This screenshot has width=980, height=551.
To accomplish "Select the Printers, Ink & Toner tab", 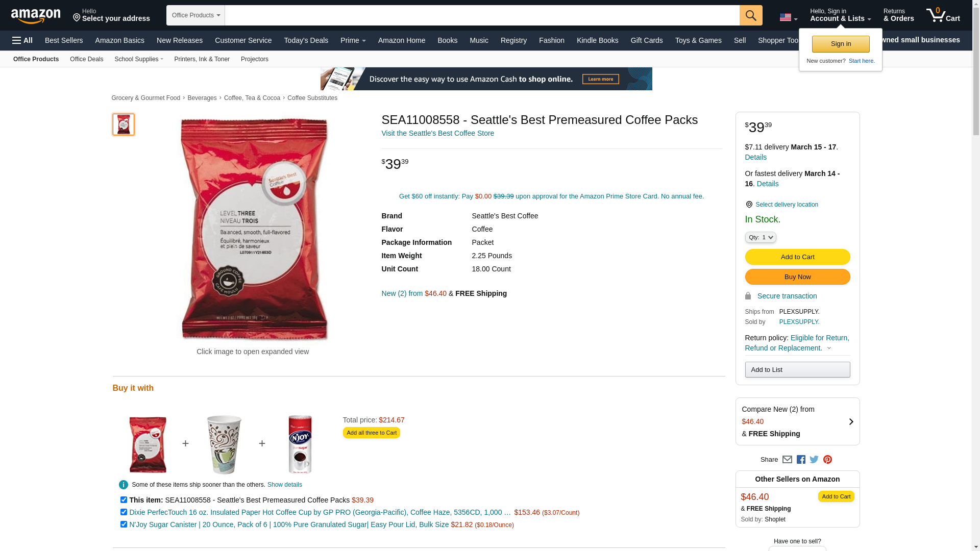I will point(202,59).
